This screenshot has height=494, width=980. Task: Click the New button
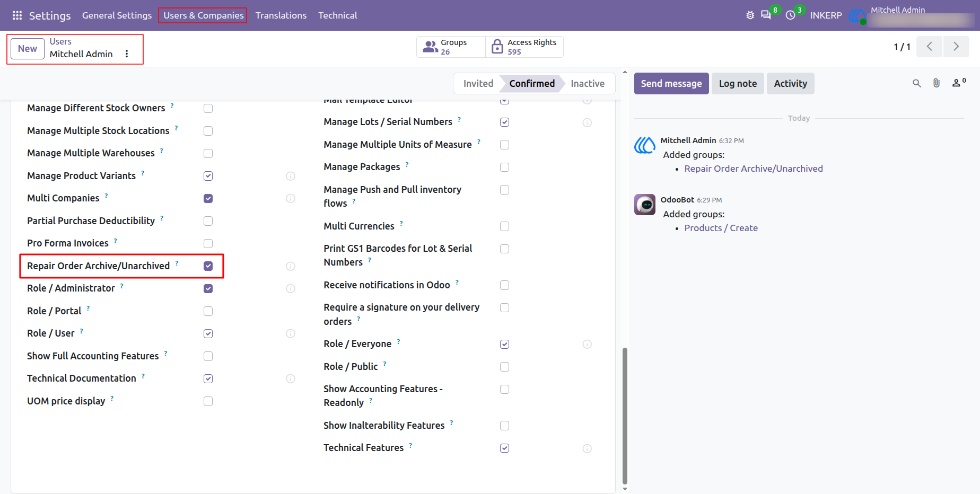(28, 49)
